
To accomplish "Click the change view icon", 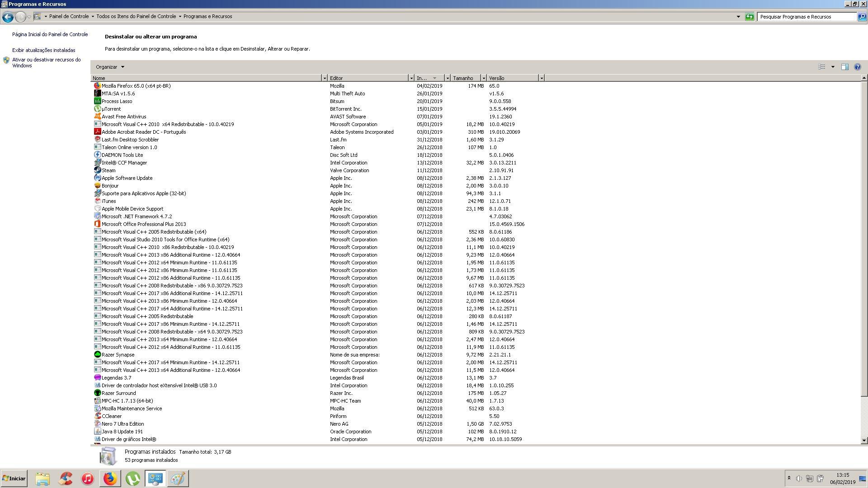I will coord(822,67).
